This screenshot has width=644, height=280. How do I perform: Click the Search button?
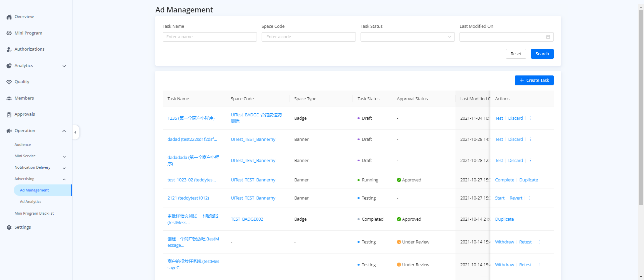point(542,54)
